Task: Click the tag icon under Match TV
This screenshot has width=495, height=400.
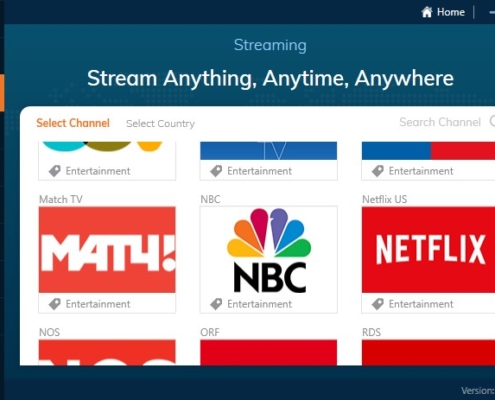Action: point(54,304)
